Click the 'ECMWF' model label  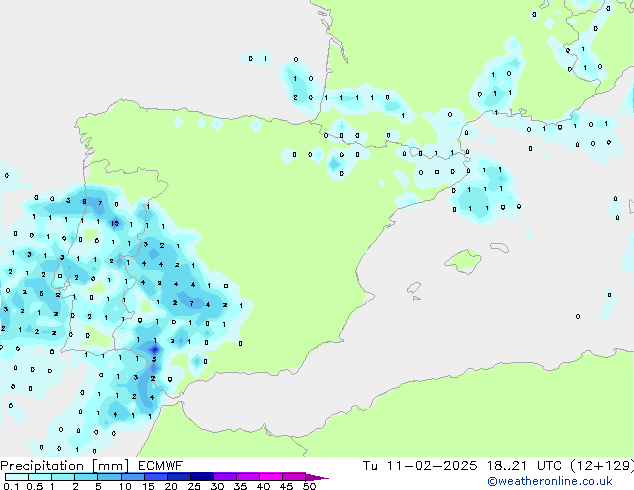point(161,466)
